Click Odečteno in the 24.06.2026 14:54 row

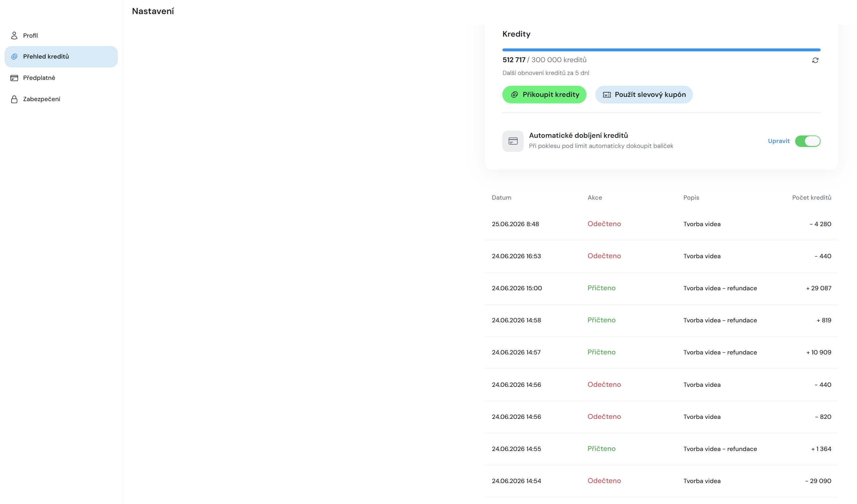click(604, 480)
